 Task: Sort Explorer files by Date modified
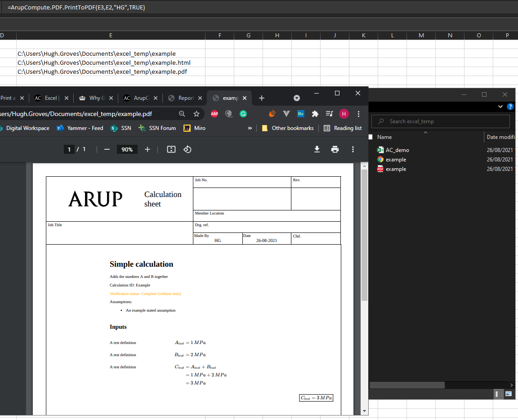(500, 137)
